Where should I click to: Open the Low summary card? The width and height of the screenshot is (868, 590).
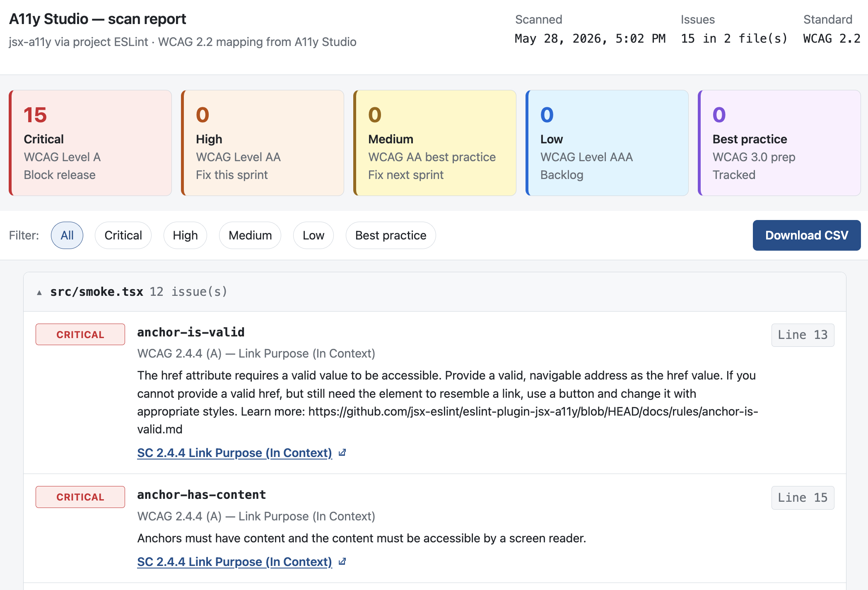coord(607,143)
